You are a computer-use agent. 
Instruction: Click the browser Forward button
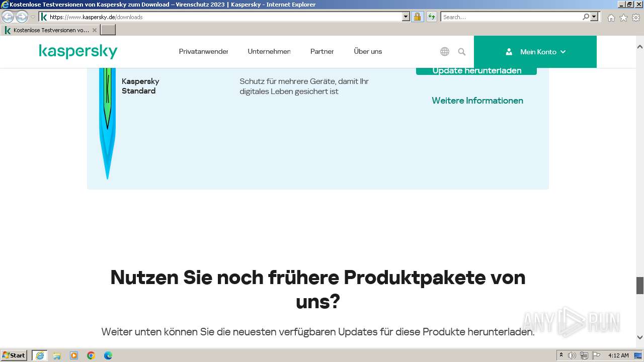coord(22,17)
